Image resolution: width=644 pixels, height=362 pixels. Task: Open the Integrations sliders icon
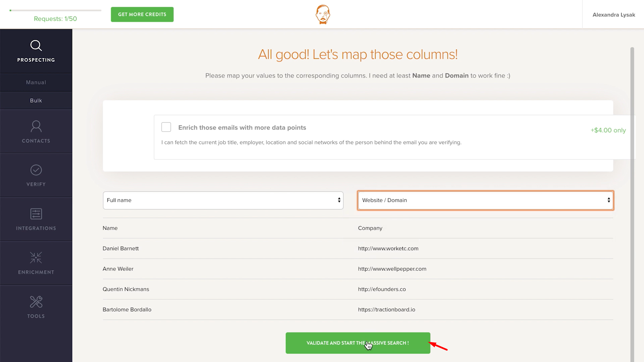pos(36,214)
